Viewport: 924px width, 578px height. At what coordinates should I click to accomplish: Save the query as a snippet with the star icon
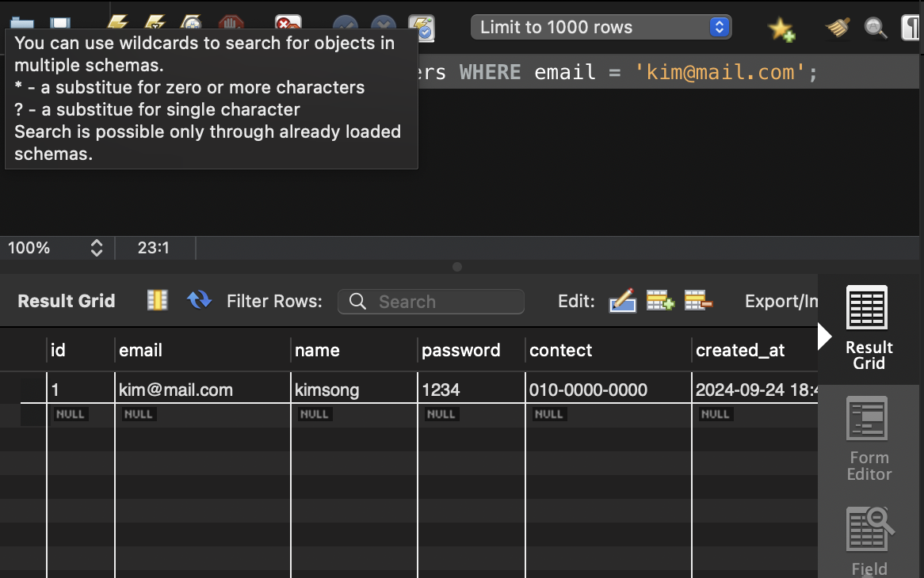[781, 29]
